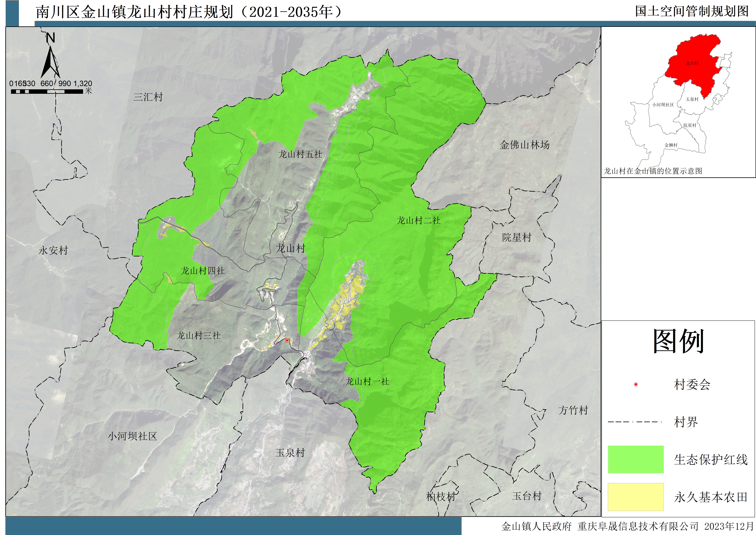
Task: Click the 国土空间管制规划图 title text
Action: 692,11
